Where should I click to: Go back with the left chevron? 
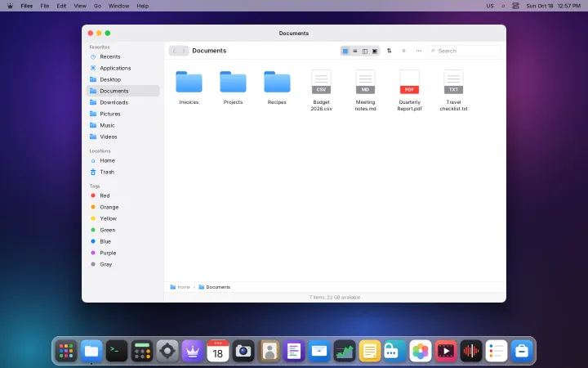click(x=174, y=51)
